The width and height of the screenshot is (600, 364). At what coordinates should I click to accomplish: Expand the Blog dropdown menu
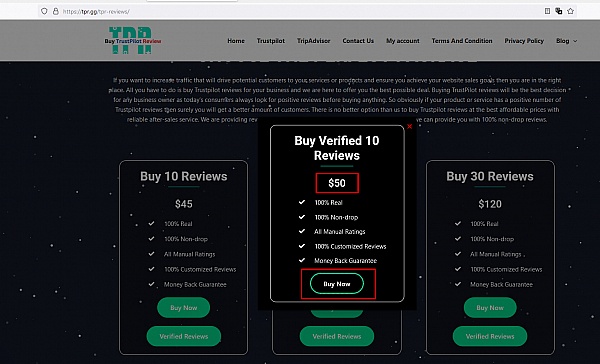[566, 41]
